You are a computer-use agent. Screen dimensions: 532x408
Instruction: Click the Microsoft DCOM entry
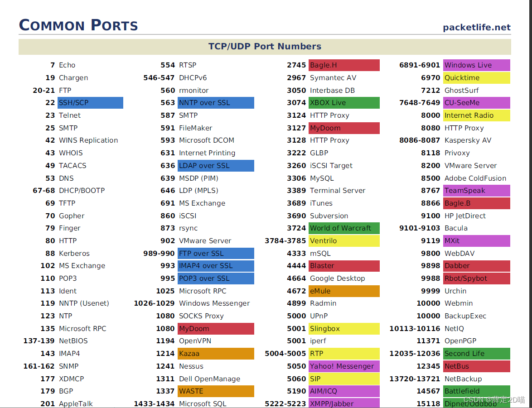(206, 140)
